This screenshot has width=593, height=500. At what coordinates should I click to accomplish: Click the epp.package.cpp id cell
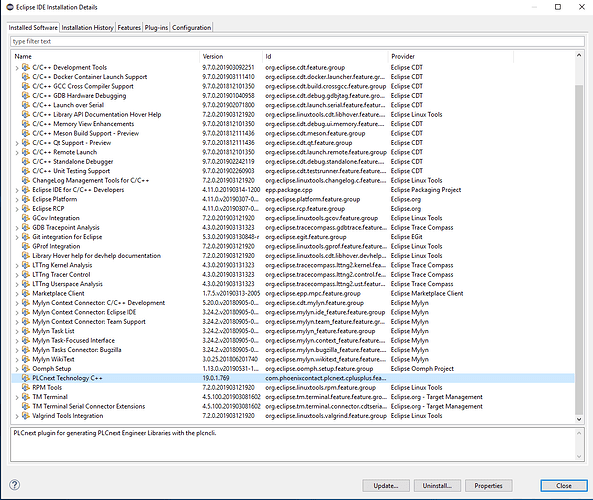tap(289, 190)
